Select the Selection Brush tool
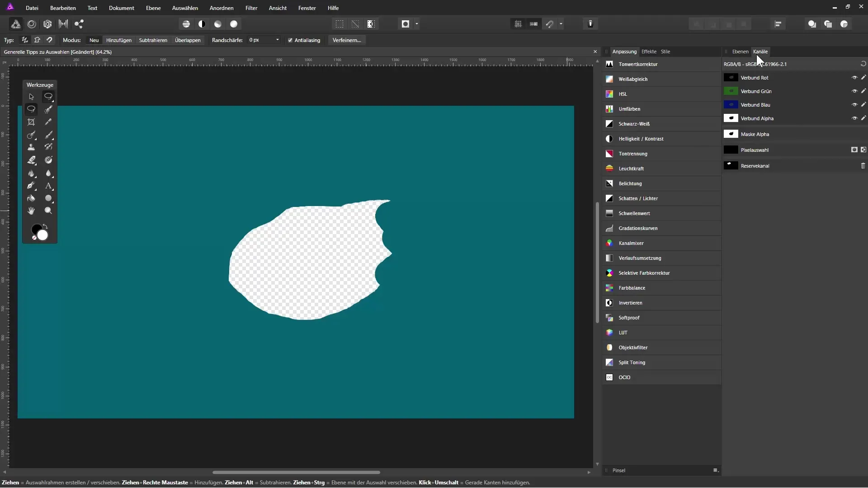This screenshot has height=488, width=868. [x=48, y=109]
